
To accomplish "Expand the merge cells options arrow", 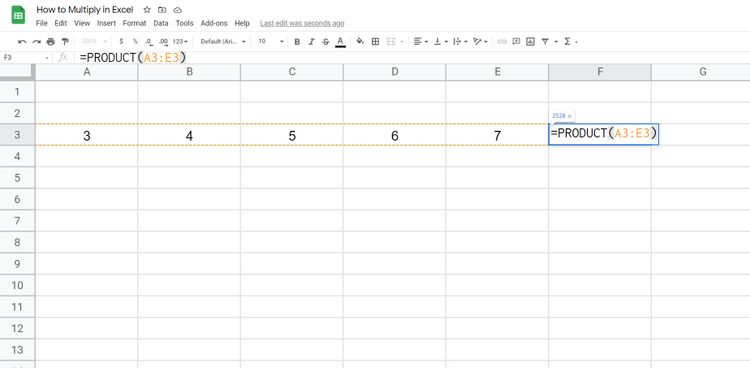I will 401,42.
